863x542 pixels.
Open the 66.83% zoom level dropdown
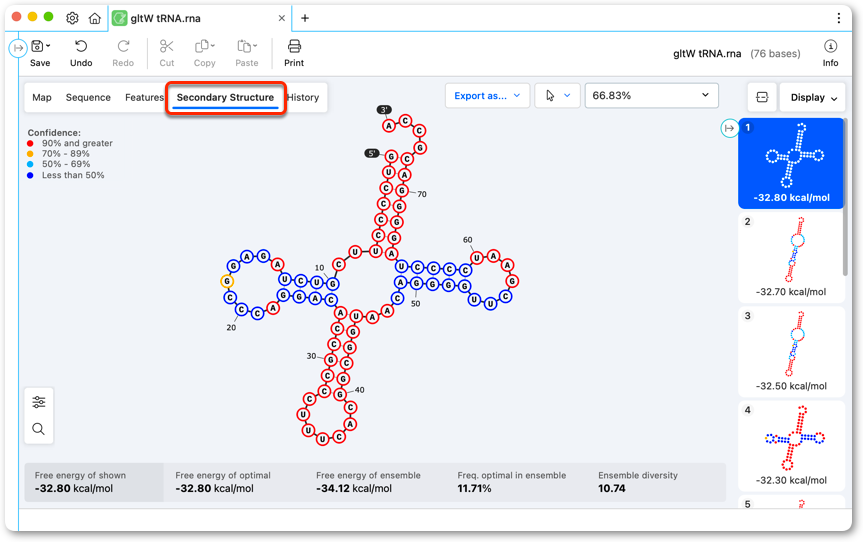651,96
